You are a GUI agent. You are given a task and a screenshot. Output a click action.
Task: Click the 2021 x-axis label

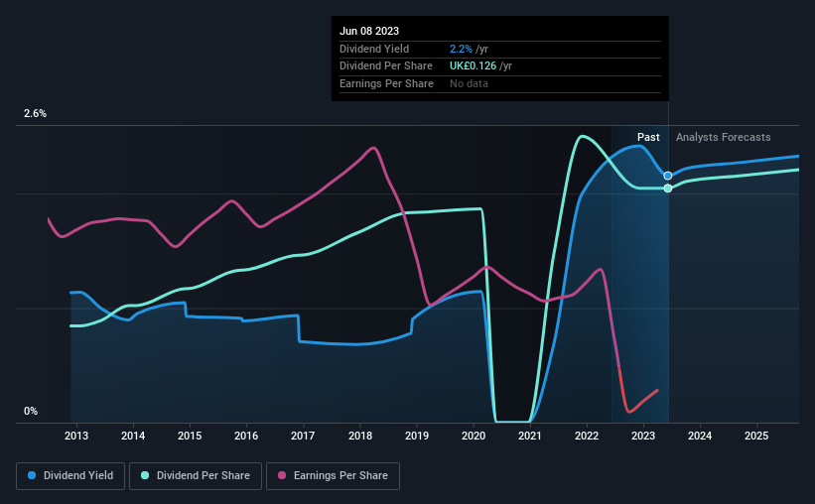pos(530,436)
